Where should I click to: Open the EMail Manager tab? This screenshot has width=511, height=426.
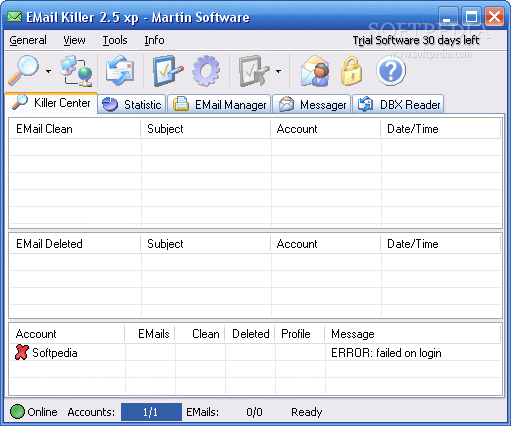coord(219,105)
